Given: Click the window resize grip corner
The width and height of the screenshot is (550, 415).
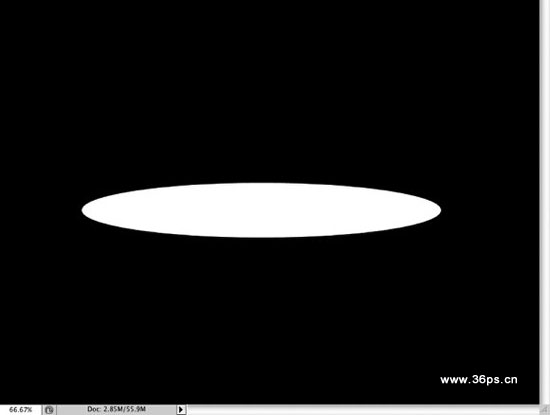Looking at the screenshot, I should (x=545, y=409).
